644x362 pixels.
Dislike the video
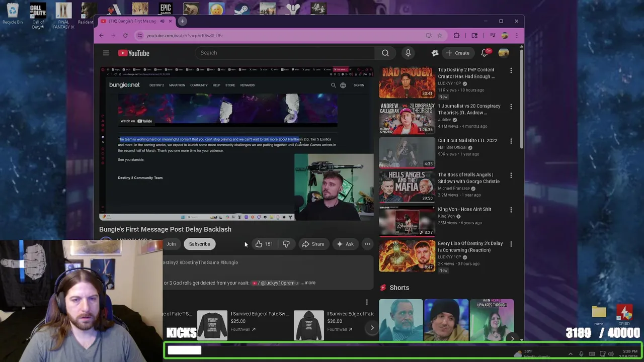click(286, 244)
